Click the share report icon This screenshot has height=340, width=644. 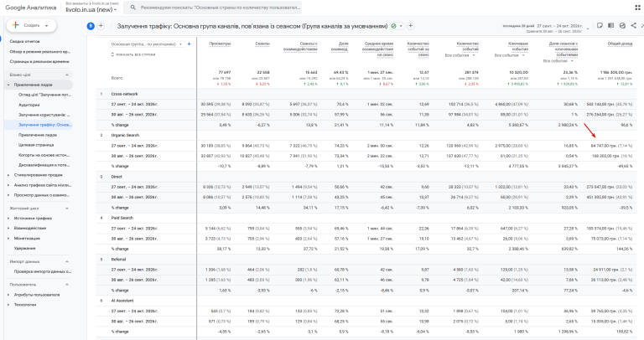click(634, 25)
